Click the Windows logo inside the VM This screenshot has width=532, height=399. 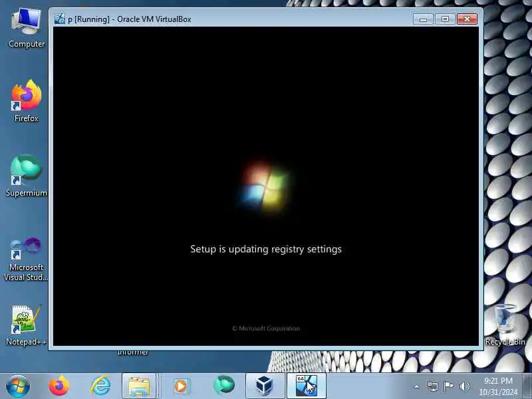tap(263, 187)
